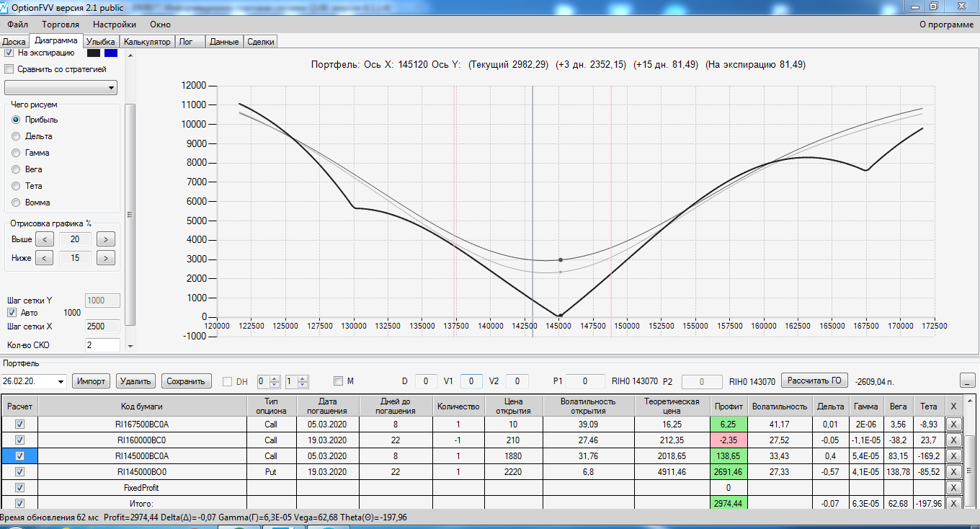Click the black color swatch
The width and height of the screenshot is (980, 529).
[94, 53]
